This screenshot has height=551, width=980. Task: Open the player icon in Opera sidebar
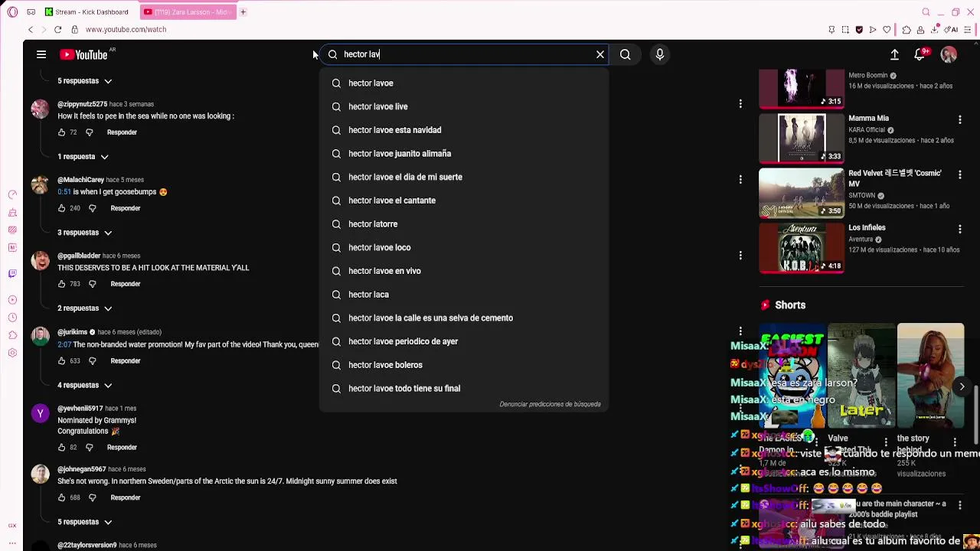coord(12,300)
